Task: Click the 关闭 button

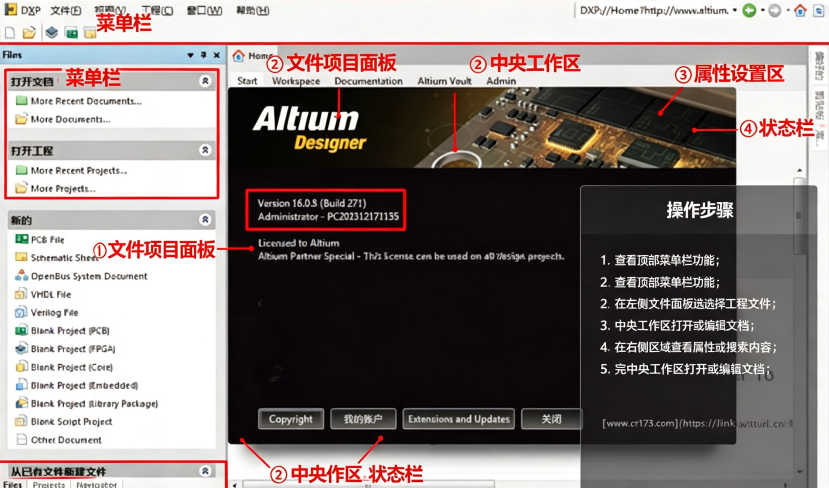Action: pos(551,419)
